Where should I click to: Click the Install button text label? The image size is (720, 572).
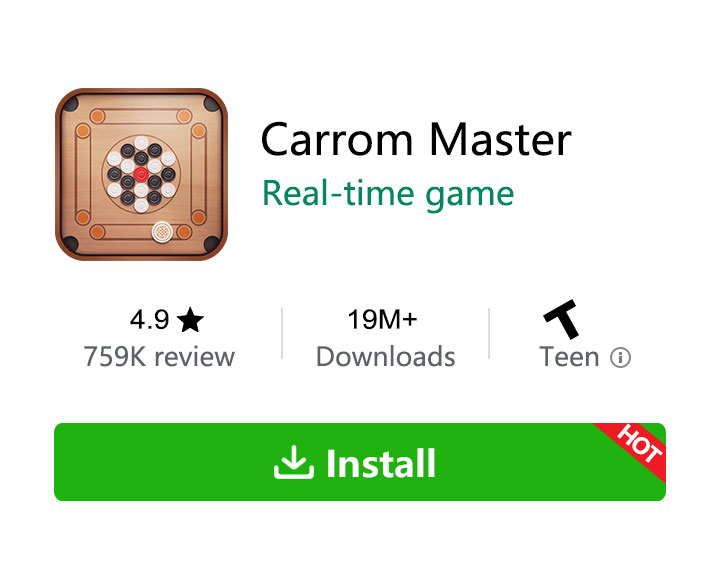click(x=381, y=464)
